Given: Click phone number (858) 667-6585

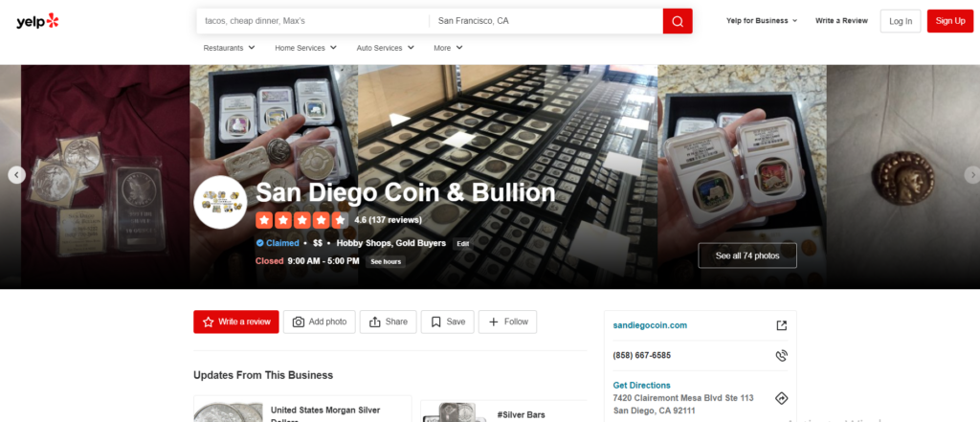Looking at the screenshot, I should coord(642,356).
